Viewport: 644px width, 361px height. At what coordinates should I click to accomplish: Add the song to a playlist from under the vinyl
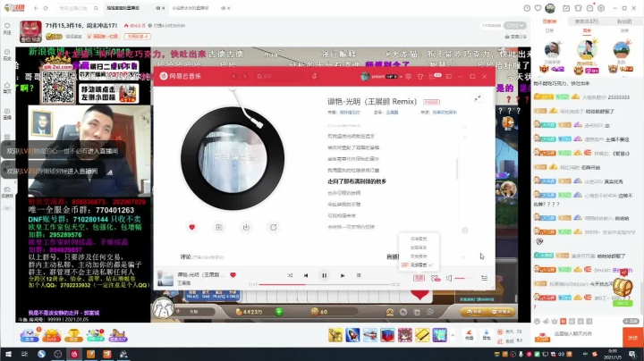point(219,227)
